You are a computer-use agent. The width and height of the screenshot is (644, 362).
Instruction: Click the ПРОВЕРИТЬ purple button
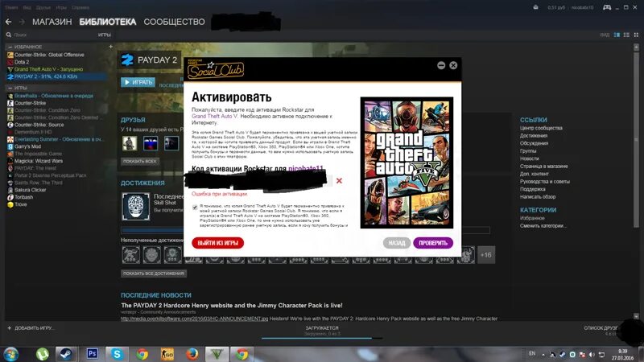pos(433,243)
